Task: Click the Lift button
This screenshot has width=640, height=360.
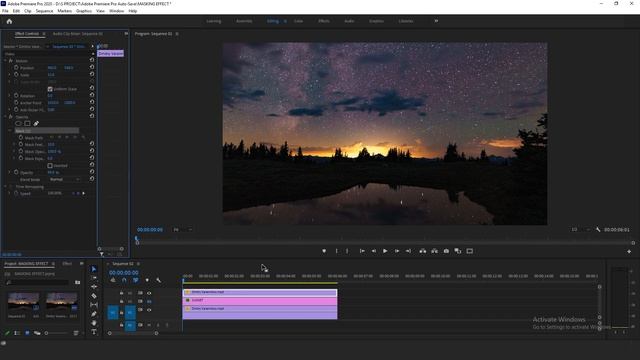Action: 423,251
